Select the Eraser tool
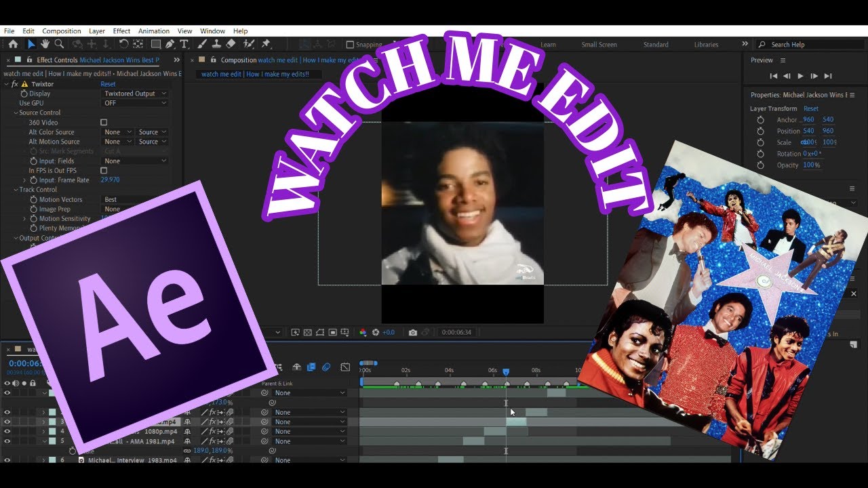The image size is (868, 488). pyautogui.click(x=231, y=44)
